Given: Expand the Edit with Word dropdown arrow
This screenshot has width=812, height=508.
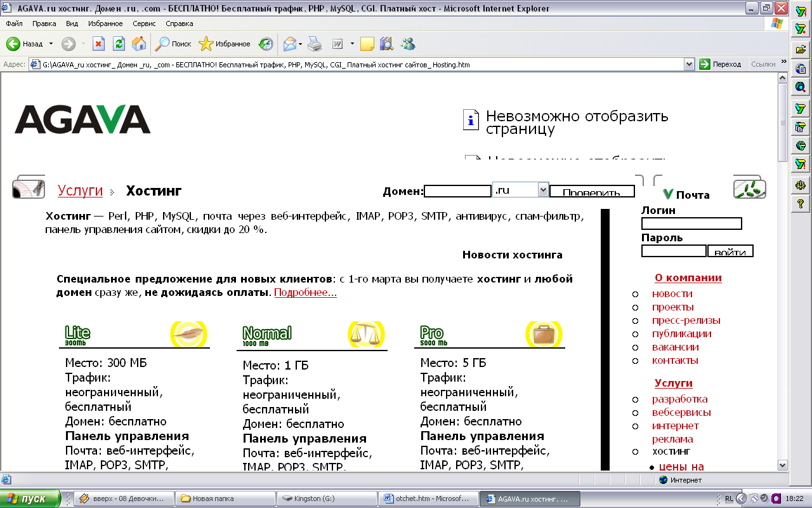Looking at the screenshot, I should point(351,44).
